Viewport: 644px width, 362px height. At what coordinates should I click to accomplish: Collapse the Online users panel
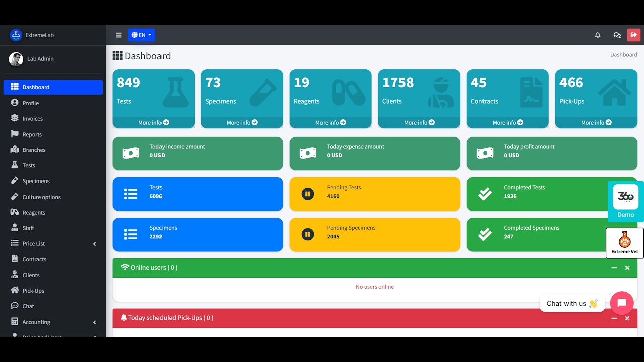614,268
